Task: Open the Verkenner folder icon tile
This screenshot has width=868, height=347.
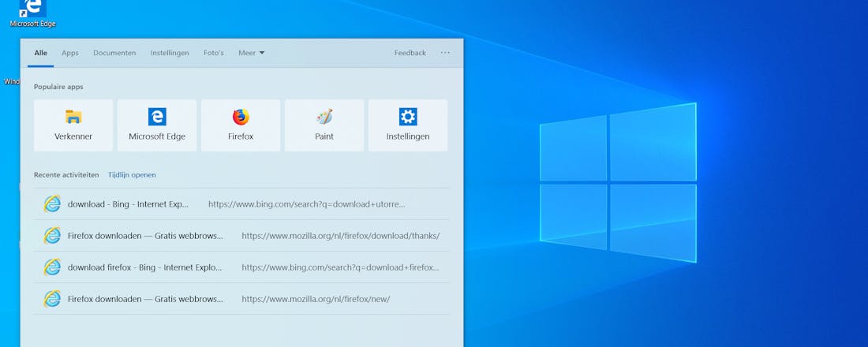Action: 73,125
